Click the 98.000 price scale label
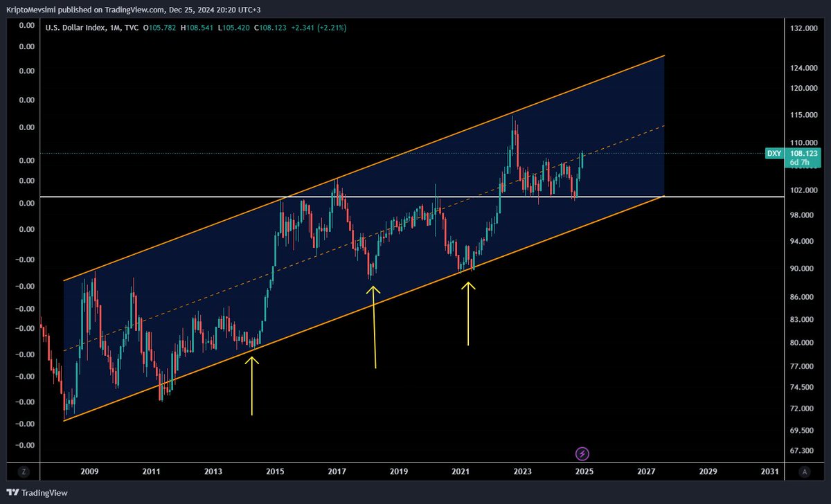831x504 pixels. (x=803, y=215)
